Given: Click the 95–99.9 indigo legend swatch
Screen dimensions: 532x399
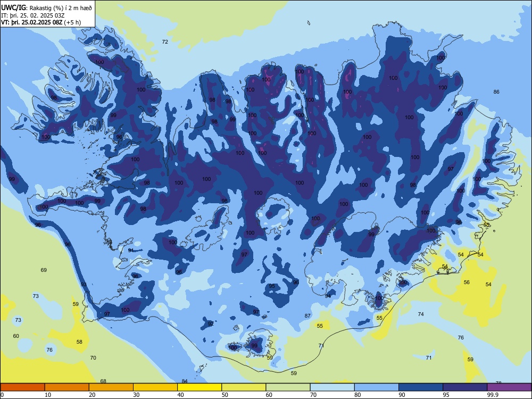Looking at the screenshot, I should (465, 387).
